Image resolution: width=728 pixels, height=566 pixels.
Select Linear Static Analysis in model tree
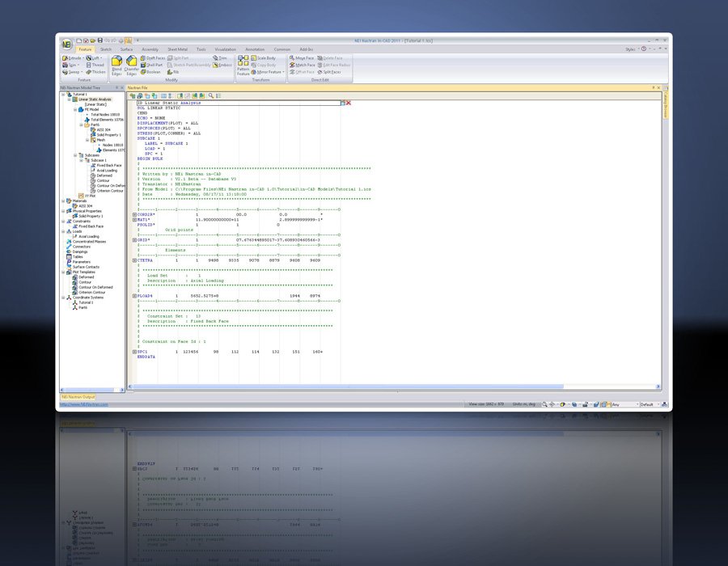[95, 99]
